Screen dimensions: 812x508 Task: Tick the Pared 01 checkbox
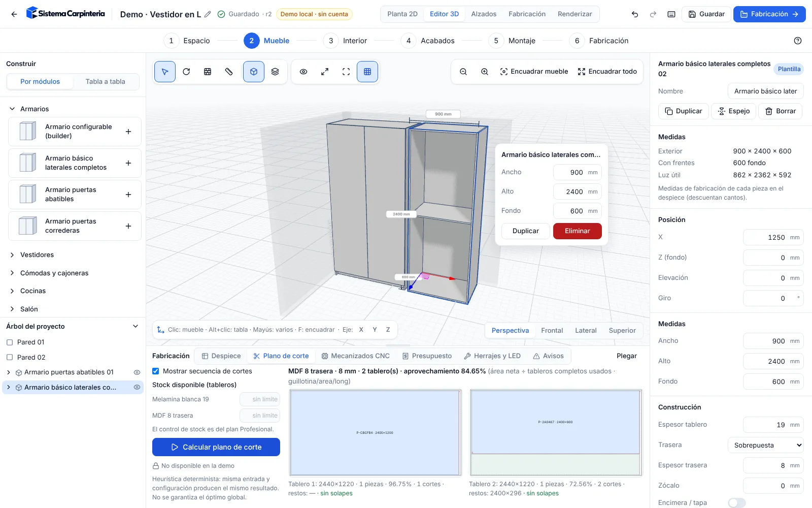point(10,342)
